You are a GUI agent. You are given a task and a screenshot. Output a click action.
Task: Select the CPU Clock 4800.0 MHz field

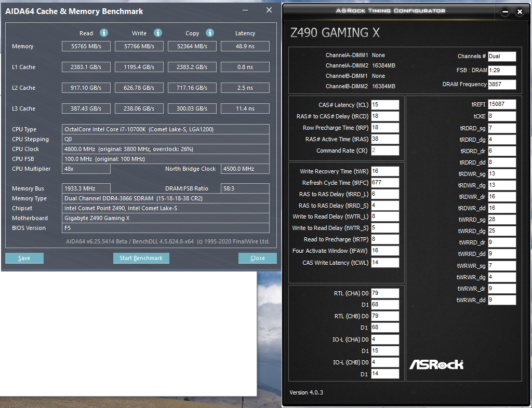click(x=166, y=149)
